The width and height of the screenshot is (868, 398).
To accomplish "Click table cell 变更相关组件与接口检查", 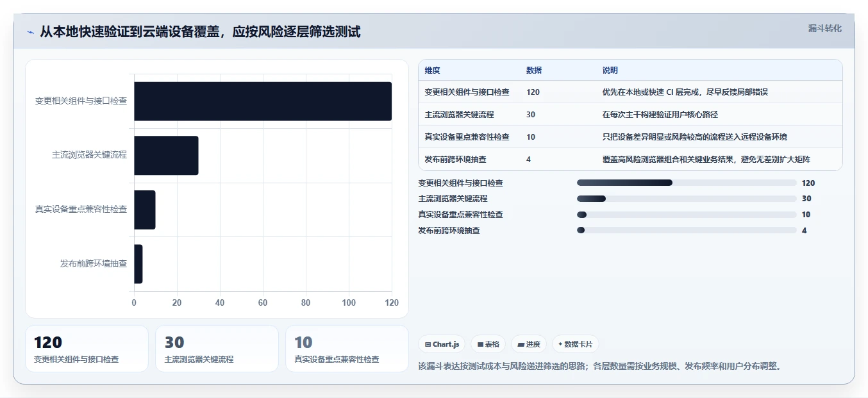I will [467, 92].
